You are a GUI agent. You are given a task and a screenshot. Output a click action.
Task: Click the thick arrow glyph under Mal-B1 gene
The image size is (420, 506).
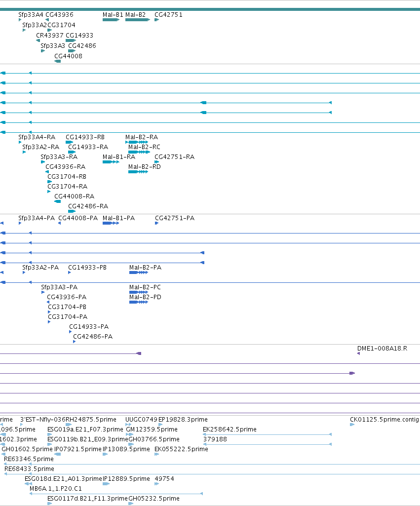(111, 20)
